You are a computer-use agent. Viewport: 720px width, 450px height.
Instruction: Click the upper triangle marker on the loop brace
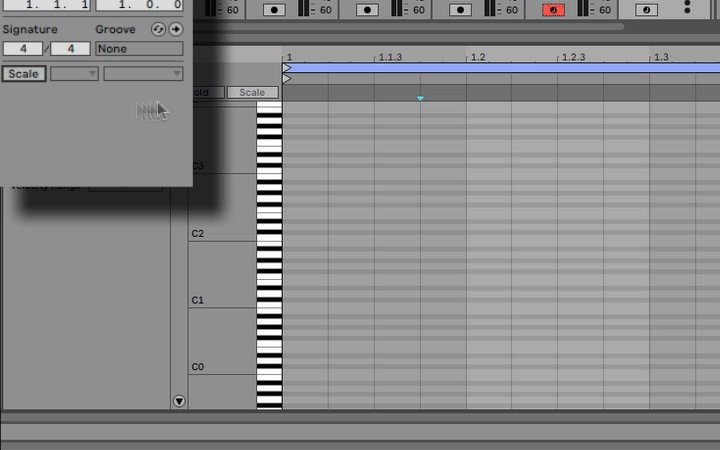287,68
